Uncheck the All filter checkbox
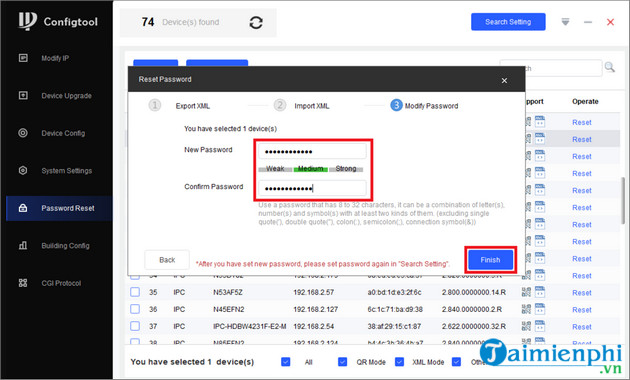 pyautogui.click(x=286, y=362)
